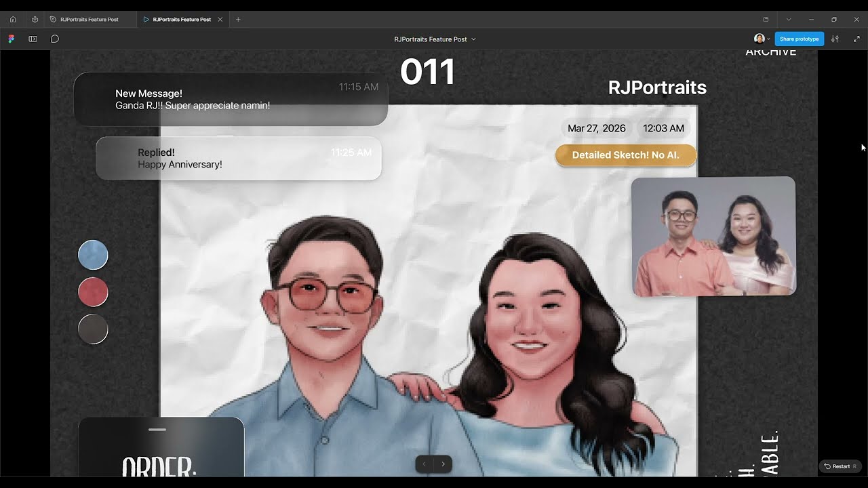Enter fullscreen with the expand arrows icon
Image resolution: width=868 pixels, height=488 pixels.
[856, 39]
